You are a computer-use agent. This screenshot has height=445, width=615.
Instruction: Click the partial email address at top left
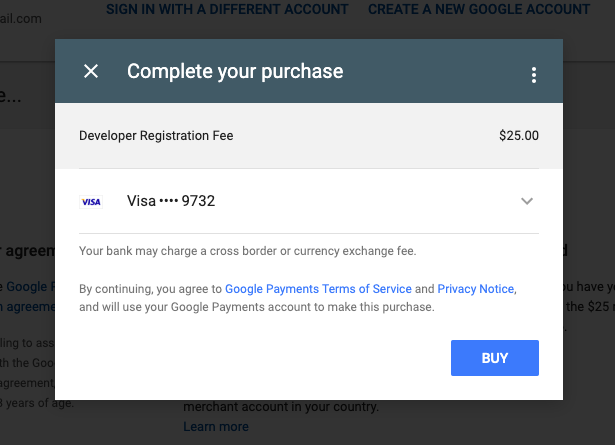pos(20,18)
